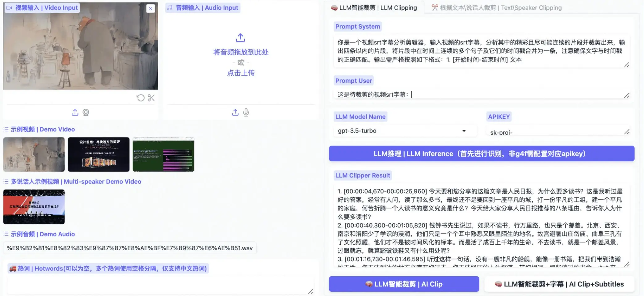
Task: Open the LLM Model Name dropdown
Action: [463, 131]
